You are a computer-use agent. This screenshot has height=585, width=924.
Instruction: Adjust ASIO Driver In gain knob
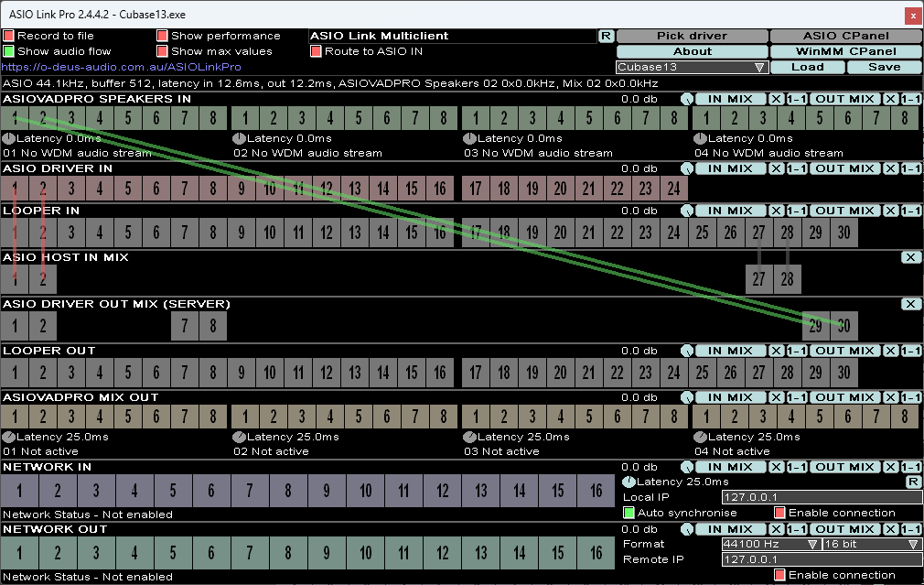pos(686,168)
